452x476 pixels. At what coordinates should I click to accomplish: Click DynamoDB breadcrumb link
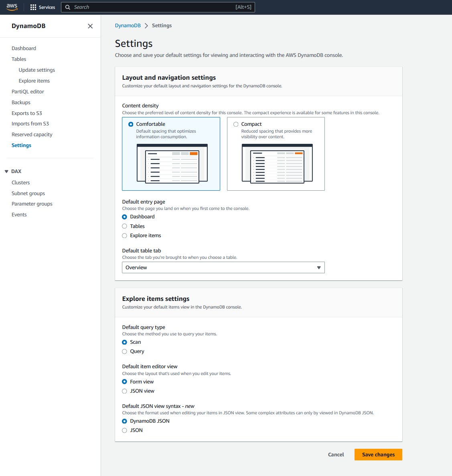coord(128,26)
